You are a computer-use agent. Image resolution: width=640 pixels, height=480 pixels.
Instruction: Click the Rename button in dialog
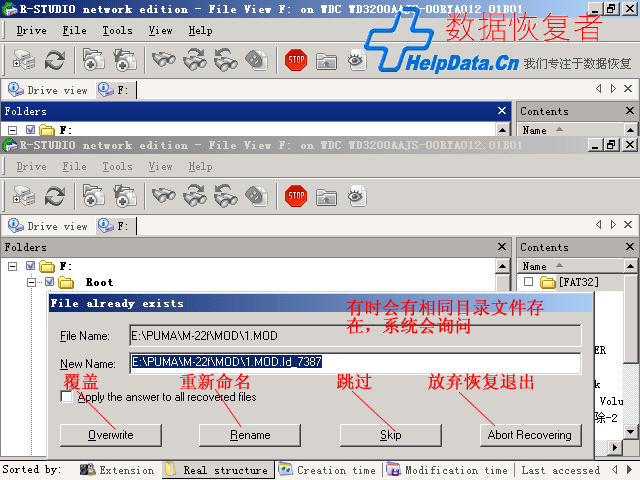tap(250, 435)
